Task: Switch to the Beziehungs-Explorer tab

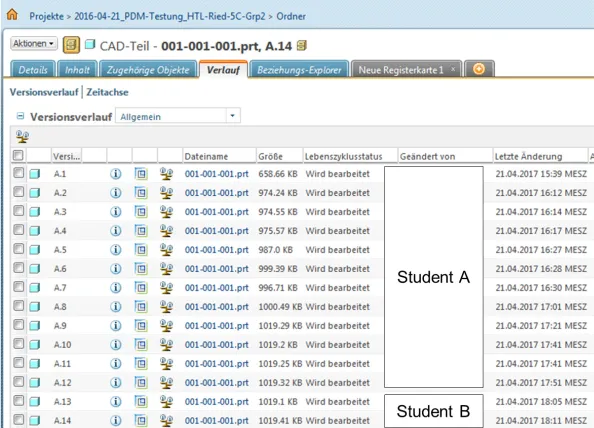Action: click(x=299, y=70)
